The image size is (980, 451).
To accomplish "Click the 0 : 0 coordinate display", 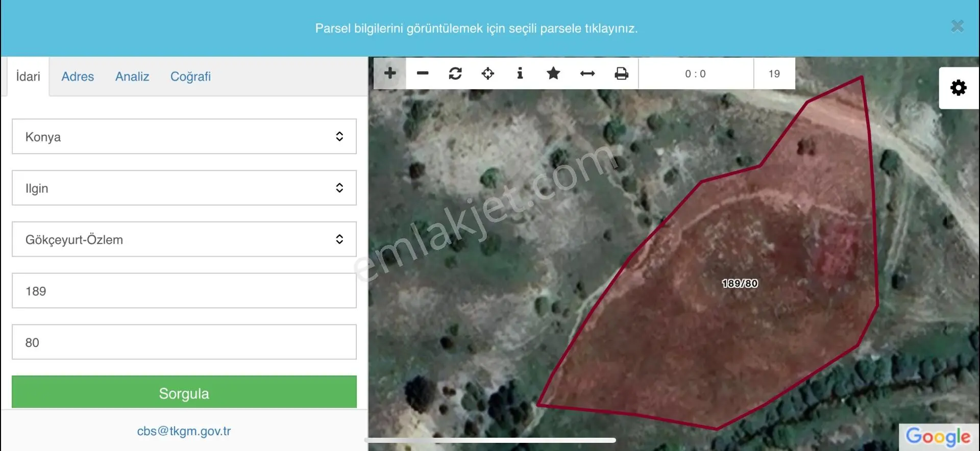I will (696, 73).
